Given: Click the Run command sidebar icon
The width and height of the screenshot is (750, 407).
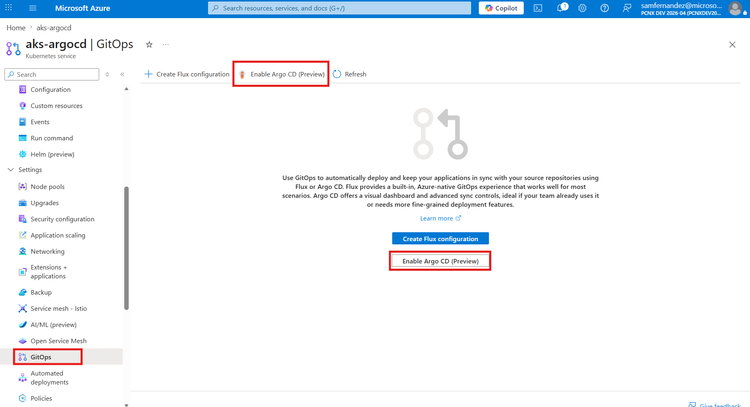Looking at the screenshot, I should pyautogui.click(x=22, y=138).
